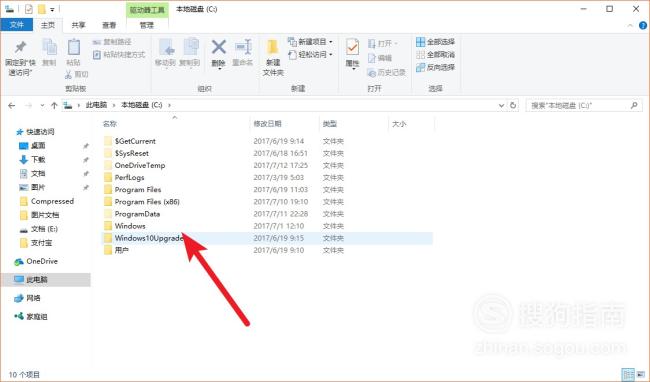Refresh the current folder view
This screenshot has width=650, height=382.
[x=513, y=105]
